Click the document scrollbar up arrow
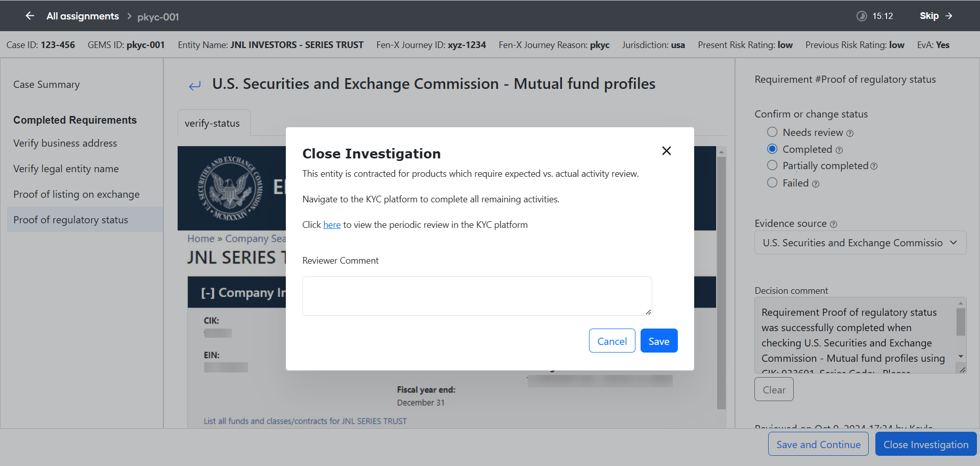Image resolution: width=980 pixels, height=466 pixels. pos(721,152)
